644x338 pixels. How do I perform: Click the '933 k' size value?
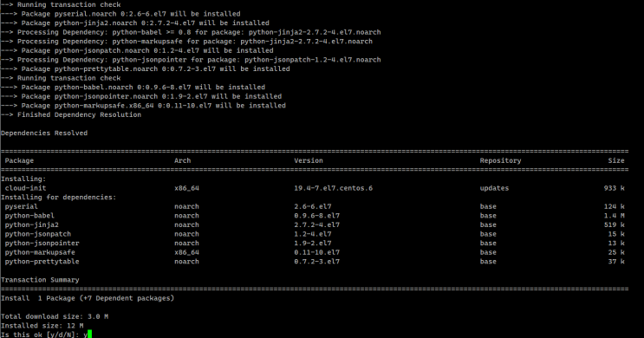pos(614,188)
